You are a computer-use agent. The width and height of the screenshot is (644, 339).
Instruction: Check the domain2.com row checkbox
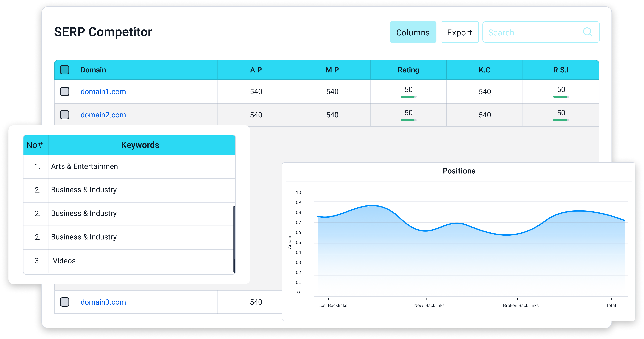pyautogui.click(x=65, y=115)
